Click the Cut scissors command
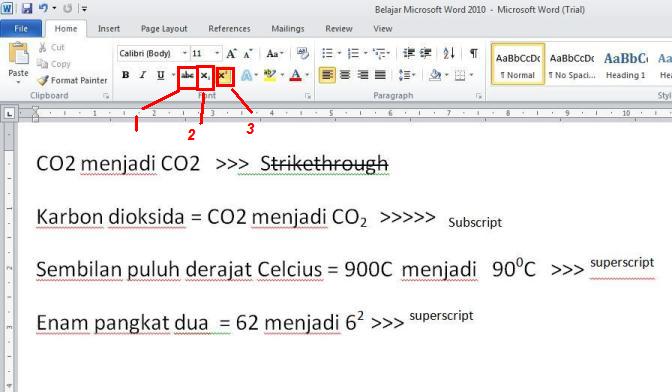The height and width of the screenshot is (392, 672). tap(51, 47)
